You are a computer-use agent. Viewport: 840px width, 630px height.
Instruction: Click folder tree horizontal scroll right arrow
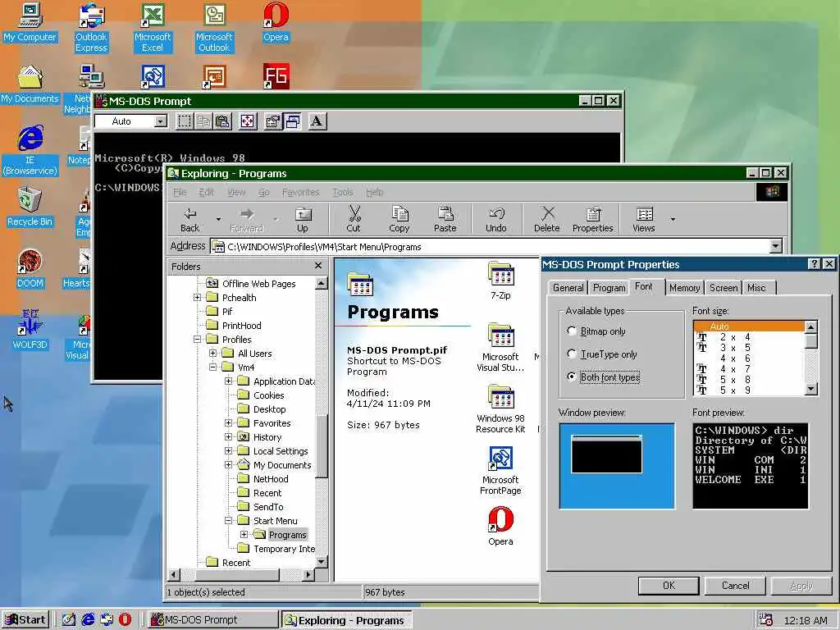point(308,575)
